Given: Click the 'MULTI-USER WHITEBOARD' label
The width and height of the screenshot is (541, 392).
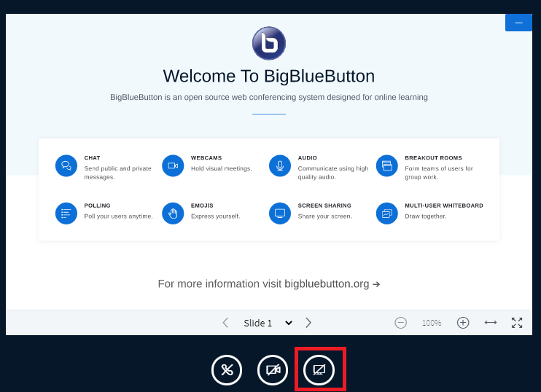Looking at the screenshot, I should (444, 205).
